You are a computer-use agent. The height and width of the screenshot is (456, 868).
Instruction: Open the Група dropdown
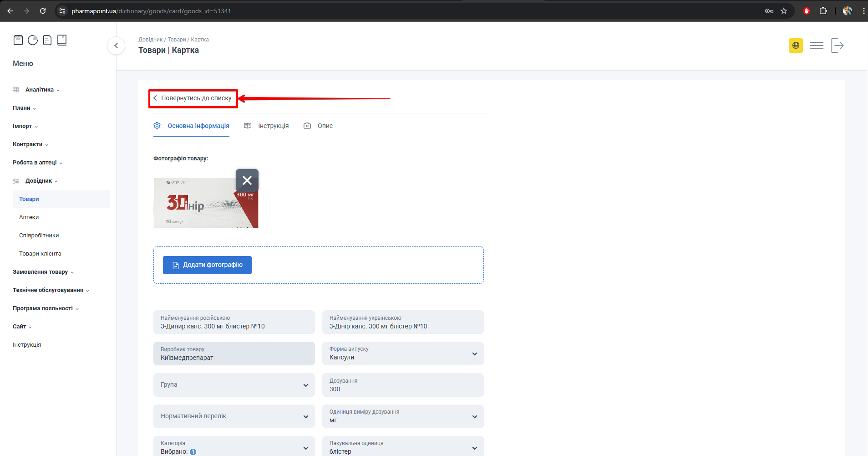click(x=234, y=385)
